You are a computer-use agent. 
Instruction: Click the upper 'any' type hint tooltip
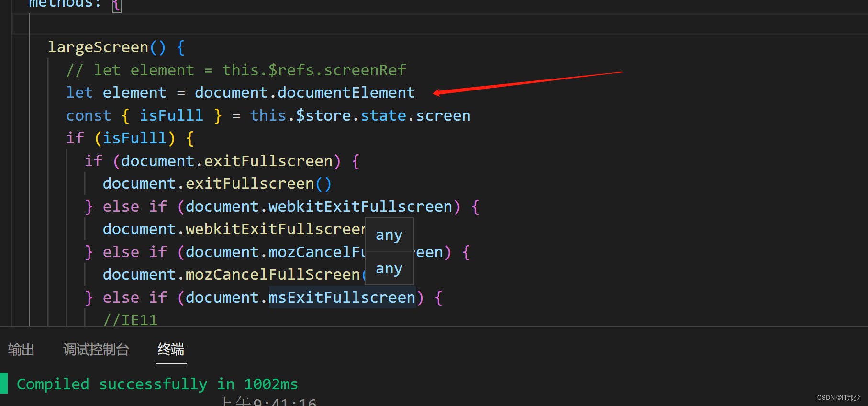coord(389,235)
